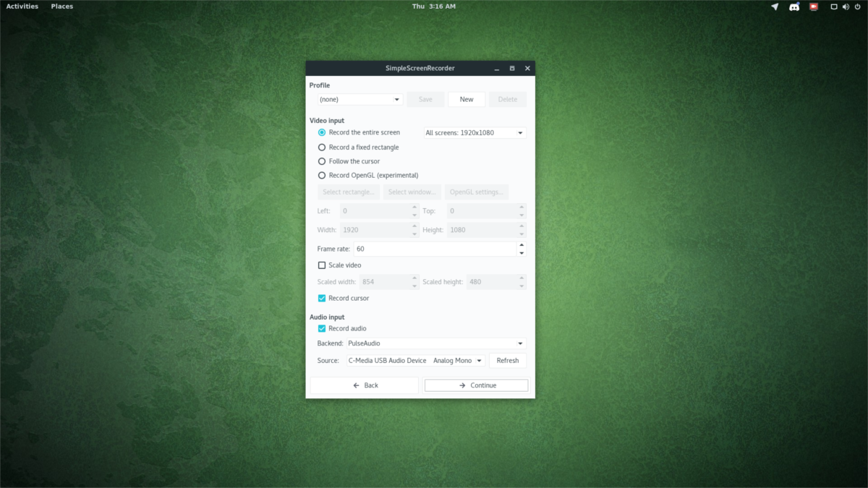Maximize the SimpleScreenRecorder window

512,69
